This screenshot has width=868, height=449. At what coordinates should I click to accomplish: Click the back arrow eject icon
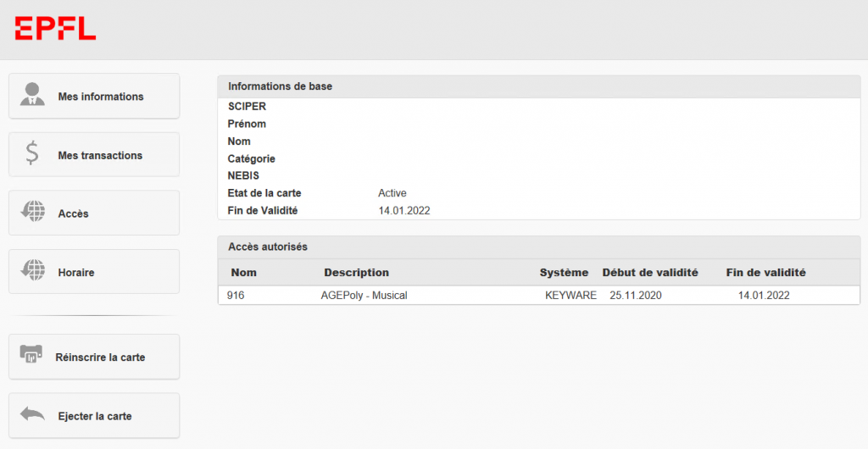tap(32, 415)
